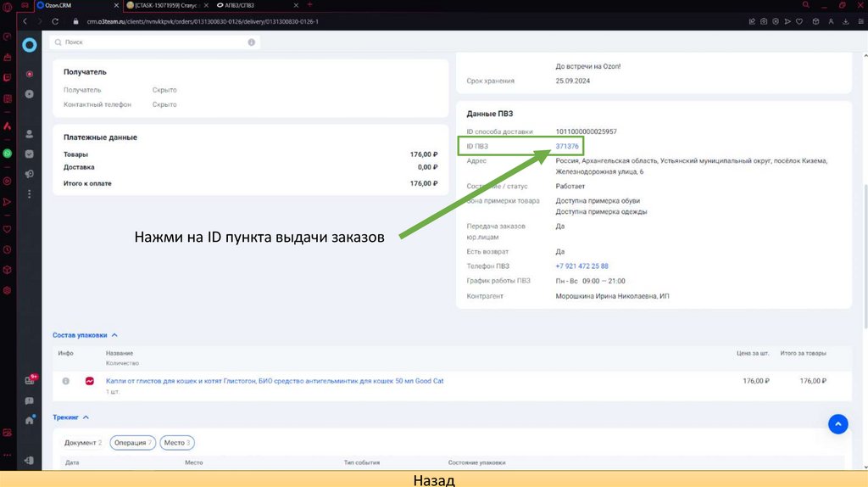The width and height of the screenshot is (868, 487).
Task: Open browser profile icon
Action: pyautogui.click(x=831, y=21)
